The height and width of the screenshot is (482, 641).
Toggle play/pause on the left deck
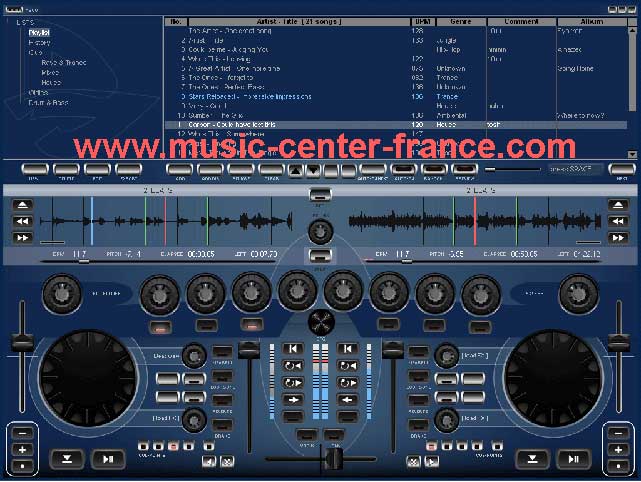point(108,459)
